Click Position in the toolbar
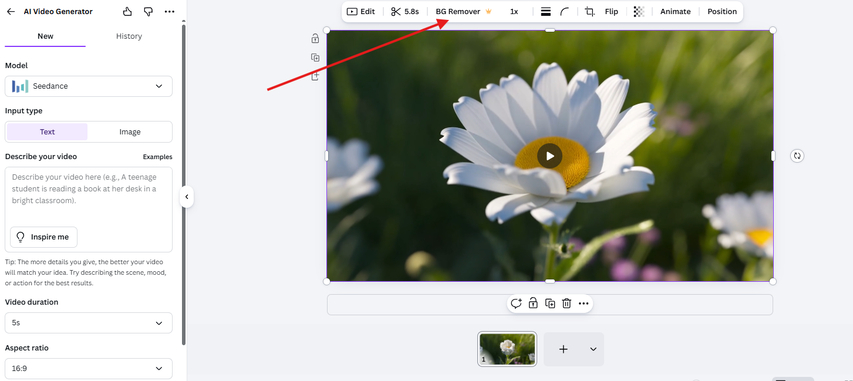The image size is (853, 381). click(x=722, y=11)
